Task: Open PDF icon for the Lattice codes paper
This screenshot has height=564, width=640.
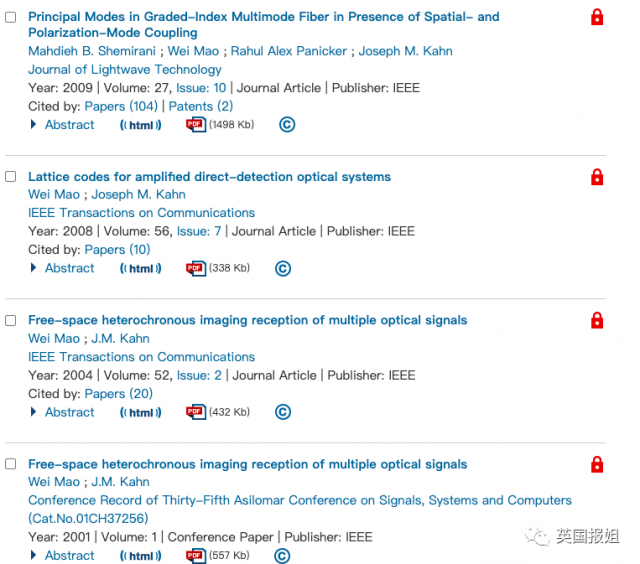Action: click(x=195, y=269)
